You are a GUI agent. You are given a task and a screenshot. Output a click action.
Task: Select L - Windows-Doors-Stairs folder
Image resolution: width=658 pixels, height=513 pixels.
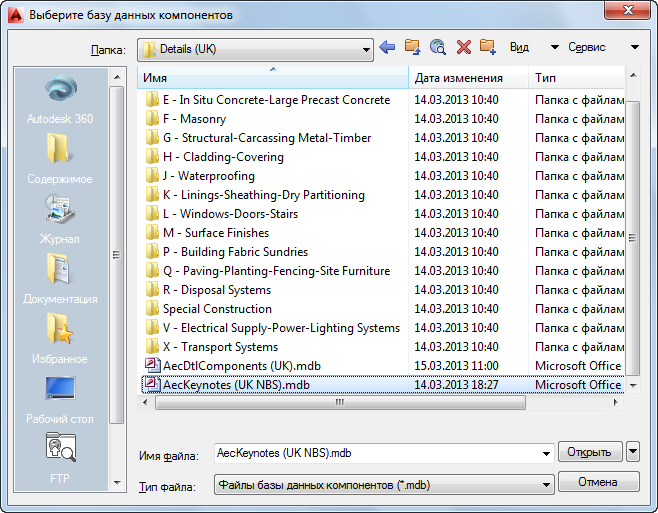coord(230,214)
